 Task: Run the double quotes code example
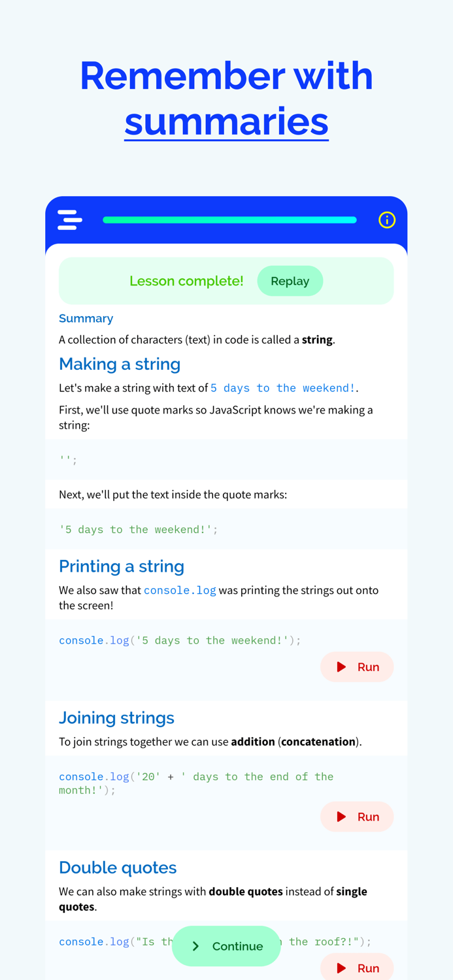357,968
